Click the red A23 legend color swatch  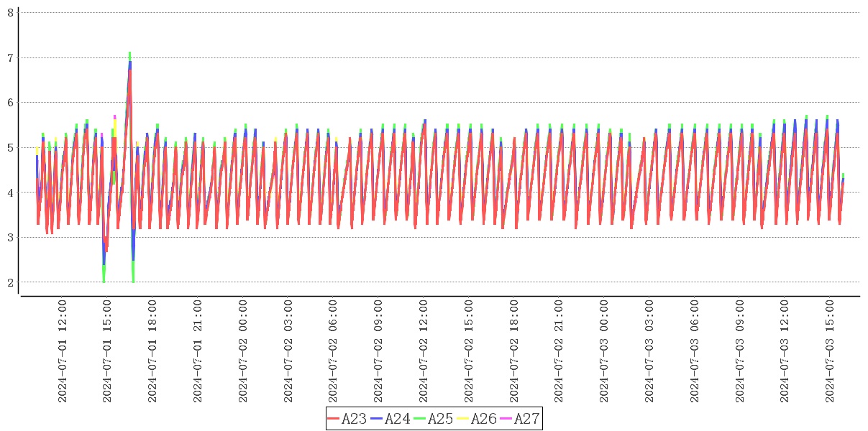pyautogui.click(x=334, y=419)
